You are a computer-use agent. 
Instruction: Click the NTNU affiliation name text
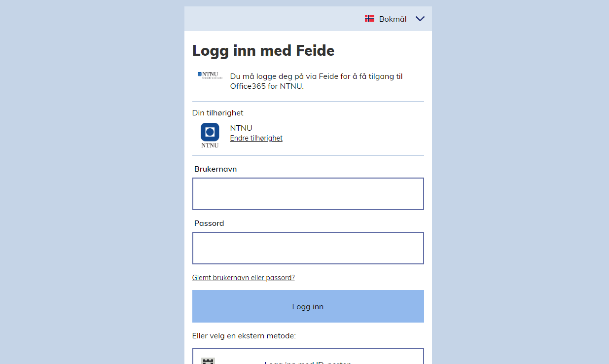[x=241, y=128]
